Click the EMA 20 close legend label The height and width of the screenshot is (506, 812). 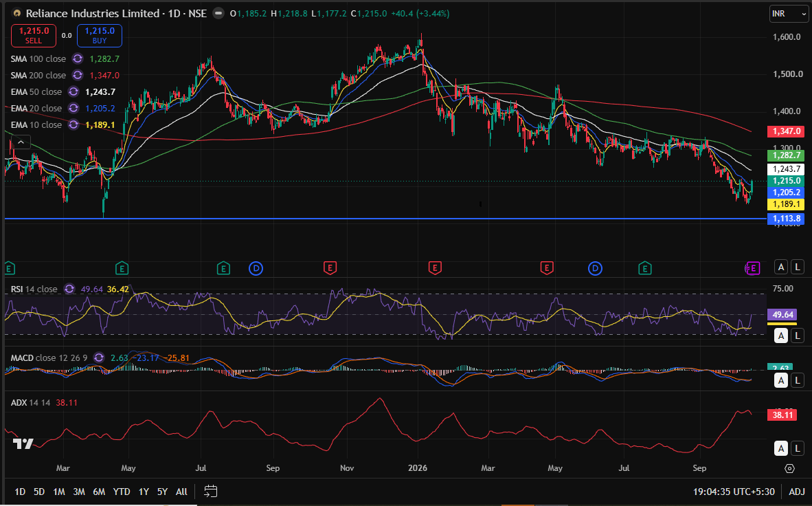(x=36, y=109)
